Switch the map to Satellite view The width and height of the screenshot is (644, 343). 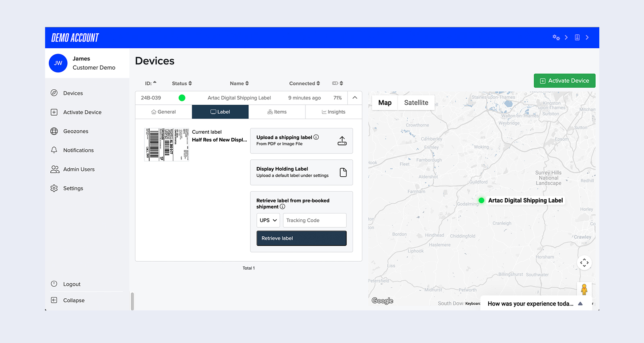coord(416,103)
